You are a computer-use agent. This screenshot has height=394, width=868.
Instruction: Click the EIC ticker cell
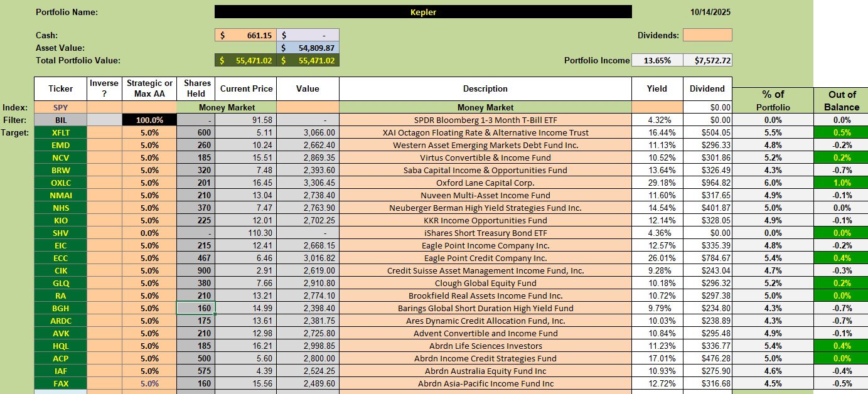(60, 245)
